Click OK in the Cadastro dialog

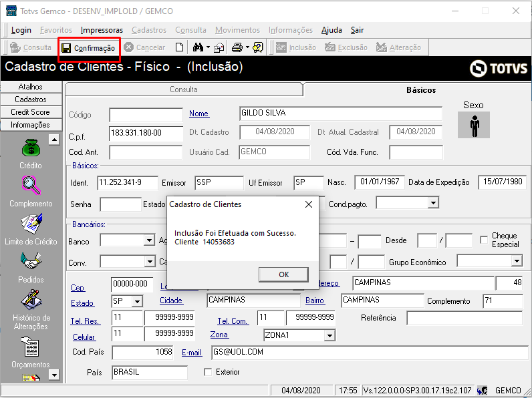pos(283,274)
